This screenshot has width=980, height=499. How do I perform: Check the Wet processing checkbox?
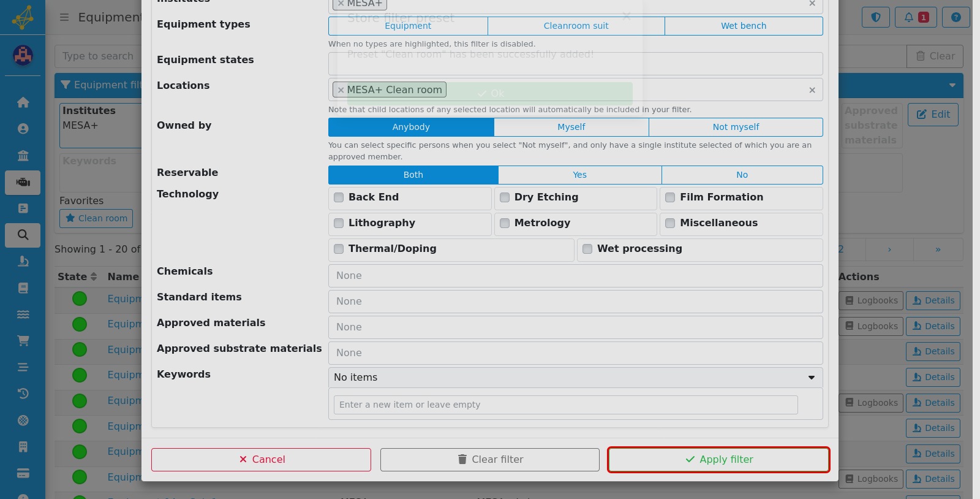pyautogui.click(x=587, y=249)
